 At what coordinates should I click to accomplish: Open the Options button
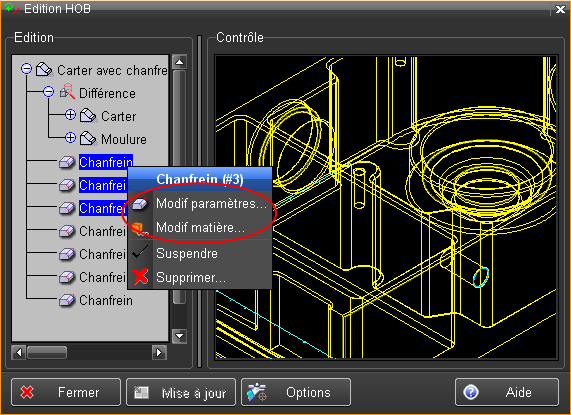click(296, 392)
